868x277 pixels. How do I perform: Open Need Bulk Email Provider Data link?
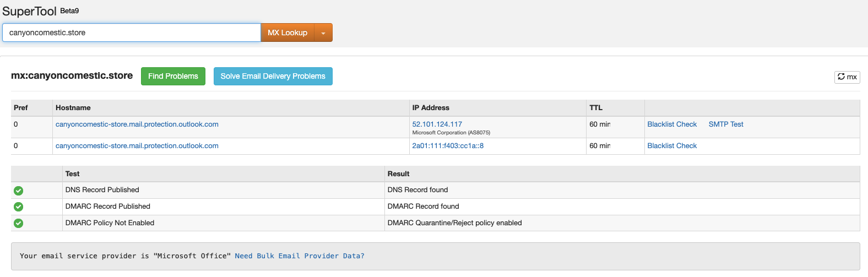299,256
